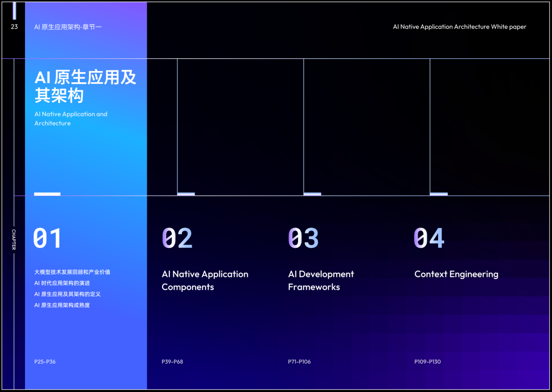The width and height of the screenshot is (552, 392).
Task: Click the vertical CHAPTER label
Action: tap(14, 240)
